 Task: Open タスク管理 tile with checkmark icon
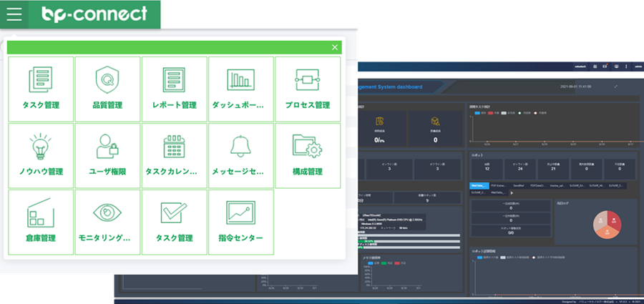(x=174, y=222)
